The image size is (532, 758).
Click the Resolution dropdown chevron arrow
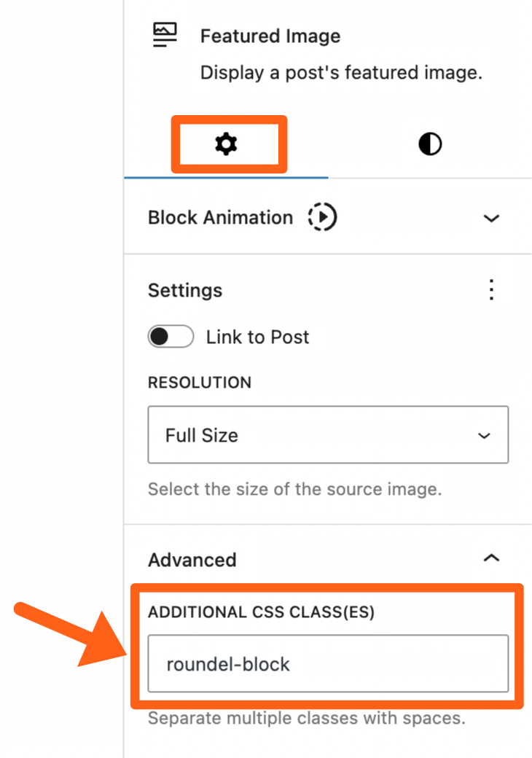pyautogui.click(x=484, y=436)
